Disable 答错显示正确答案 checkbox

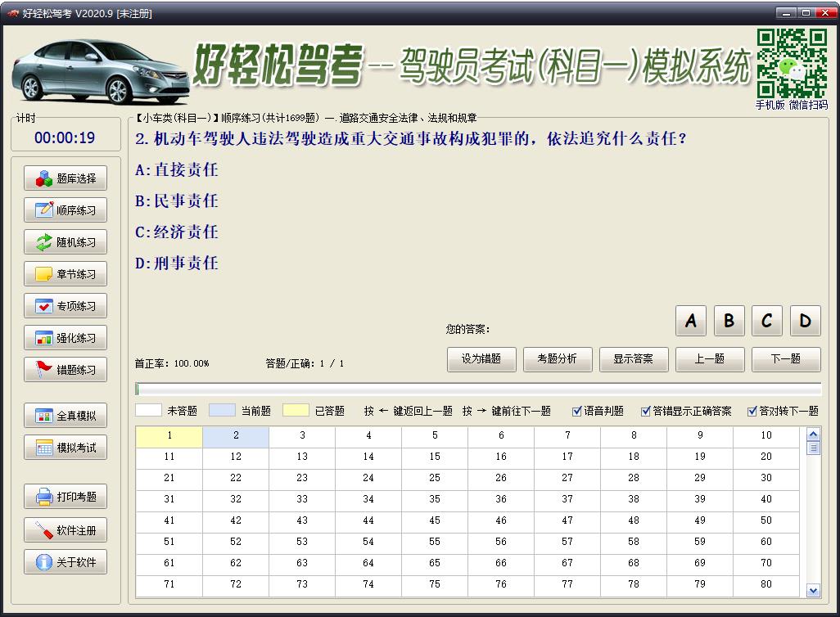click(646, 411)
